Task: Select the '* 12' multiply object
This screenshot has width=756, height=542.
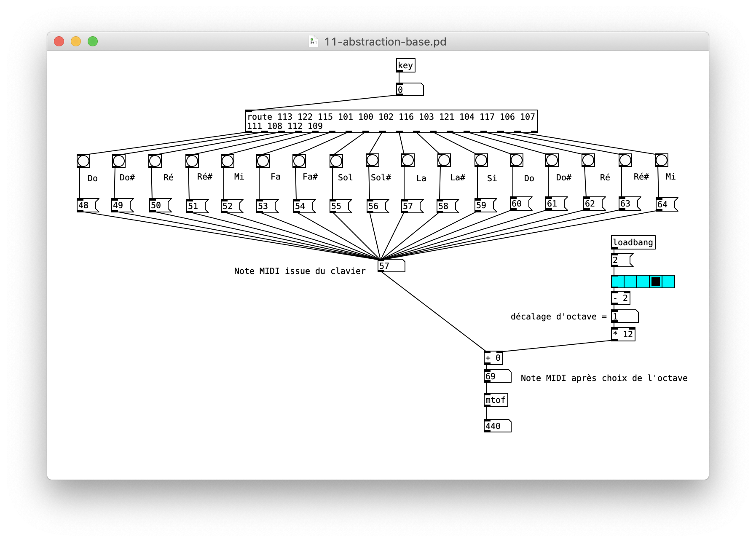Action: (623, 334)
